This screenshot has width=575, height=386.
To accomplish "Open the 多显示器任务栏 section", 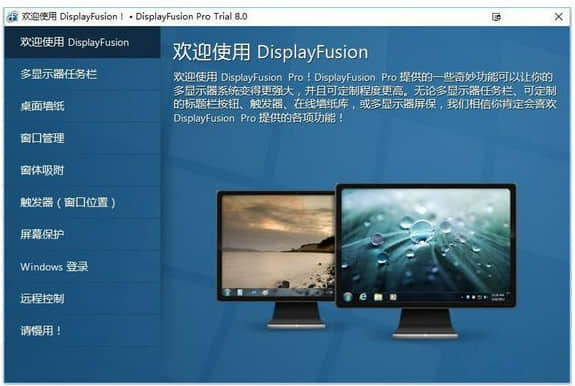I will [x=82, y=74].
